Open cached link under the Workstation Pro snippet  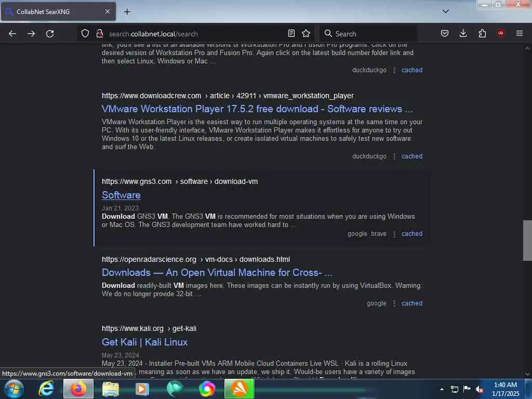point(412,70)
